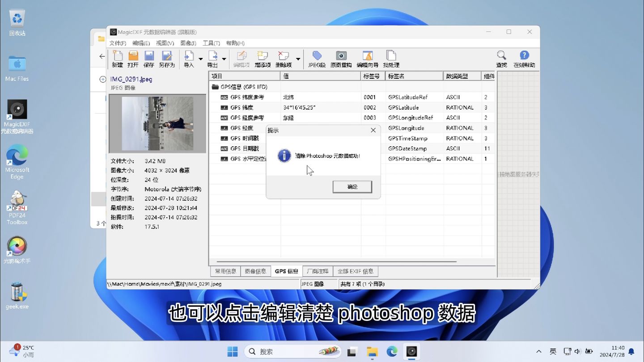Click the 数据类型 column header
Screen dimensions: 644x362
462,76
